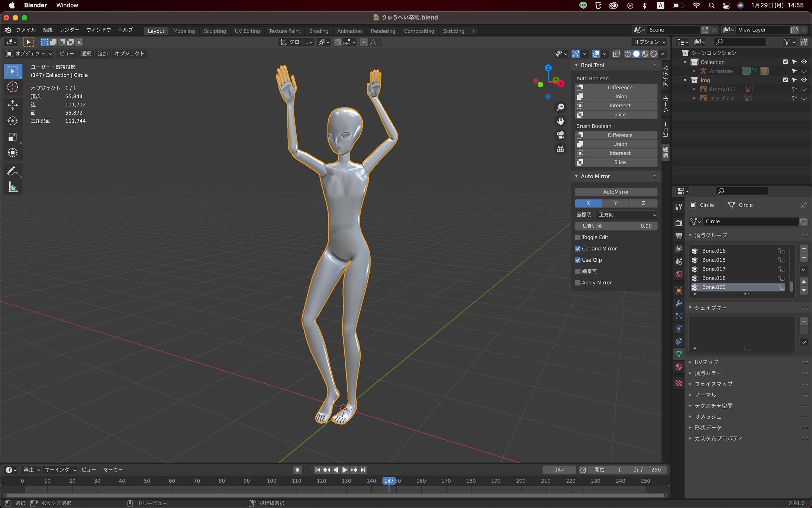
Task: Select the Transform tool
Action: pyautogui.click(x=13, y=153)
